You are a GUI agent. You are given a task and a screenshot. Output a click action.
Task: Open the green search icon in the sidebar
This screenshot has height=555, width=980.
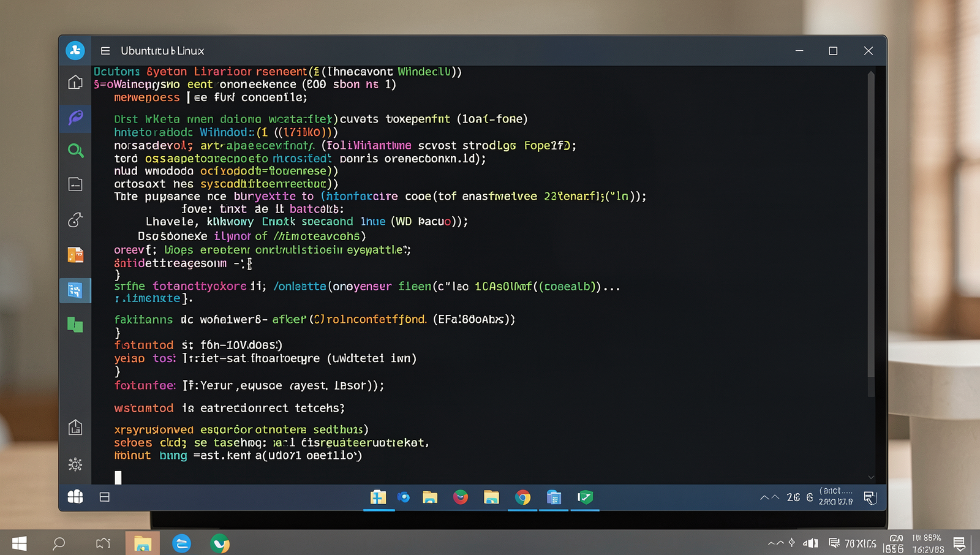(75, 151)
